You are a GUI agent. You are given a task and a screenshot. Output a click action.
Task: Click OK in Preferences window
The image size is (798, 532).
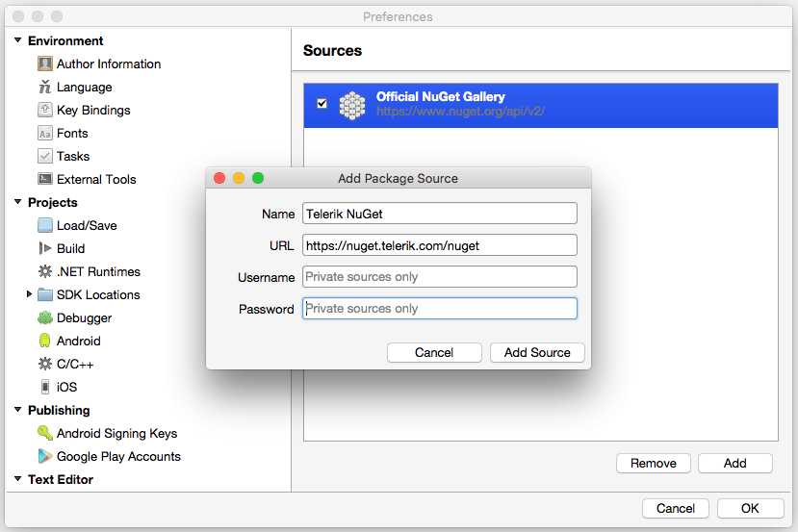(750, 508)
